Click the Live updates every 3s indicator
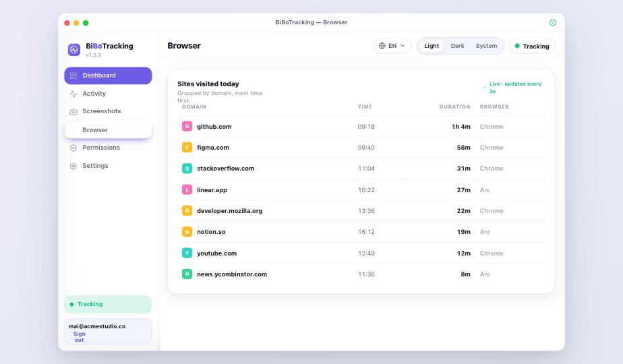 (513, 88)
